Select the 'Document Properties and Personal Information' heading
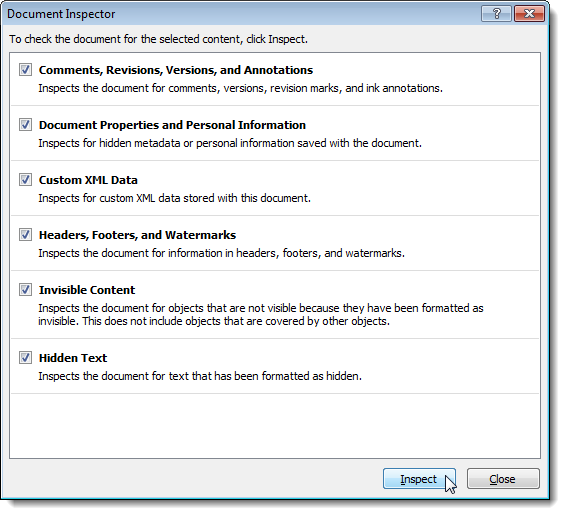Screen dimensions: 565x515 pyautogui.click(x=172, y=125)
